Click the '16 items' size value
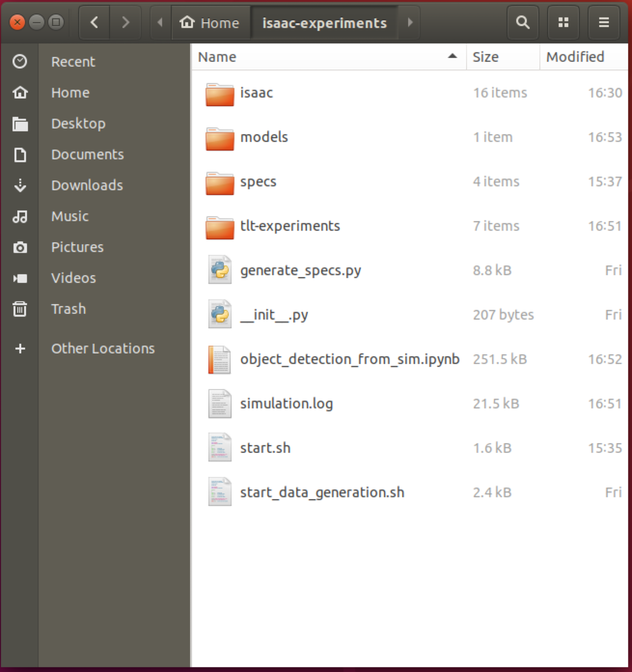 (x=500, y=93)
